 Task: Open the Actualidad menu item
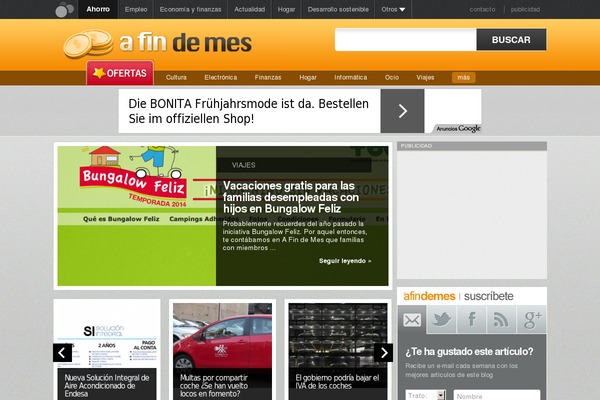pyautogui.click(x=249, y=9)
